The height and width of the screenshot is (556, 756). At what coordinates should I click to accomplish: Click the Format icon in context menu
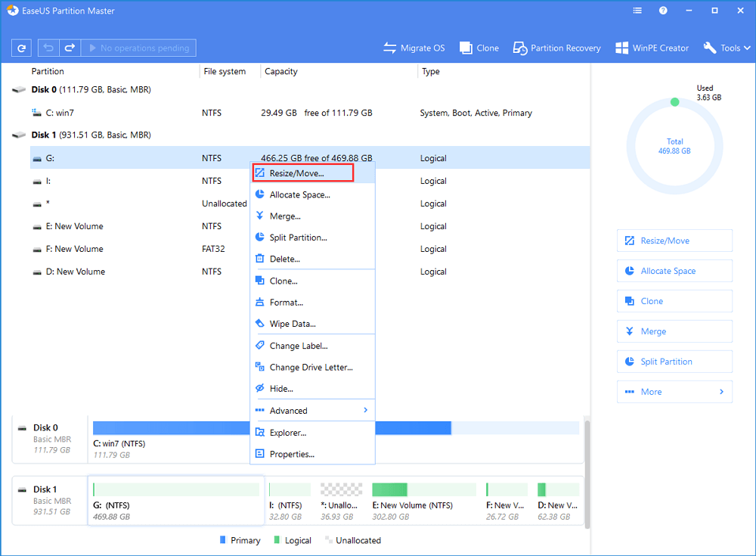point(260,302)
